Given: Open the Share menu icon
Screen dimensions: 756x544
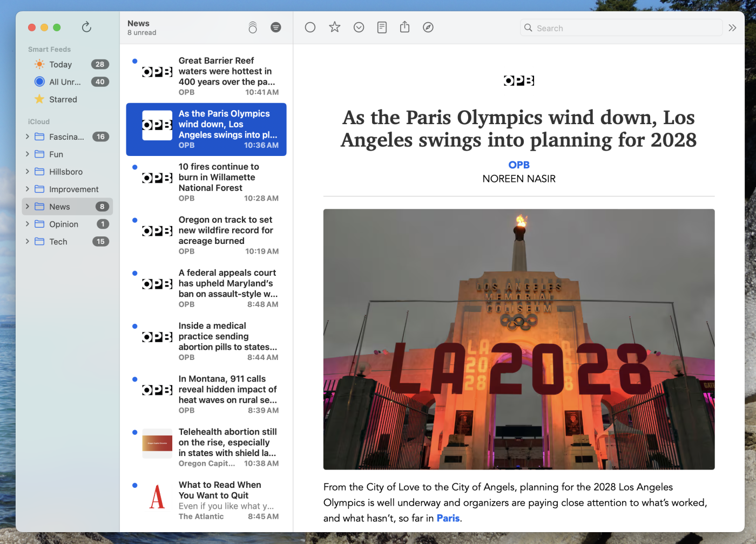Looking at the screenshot, I should [405, 27].
